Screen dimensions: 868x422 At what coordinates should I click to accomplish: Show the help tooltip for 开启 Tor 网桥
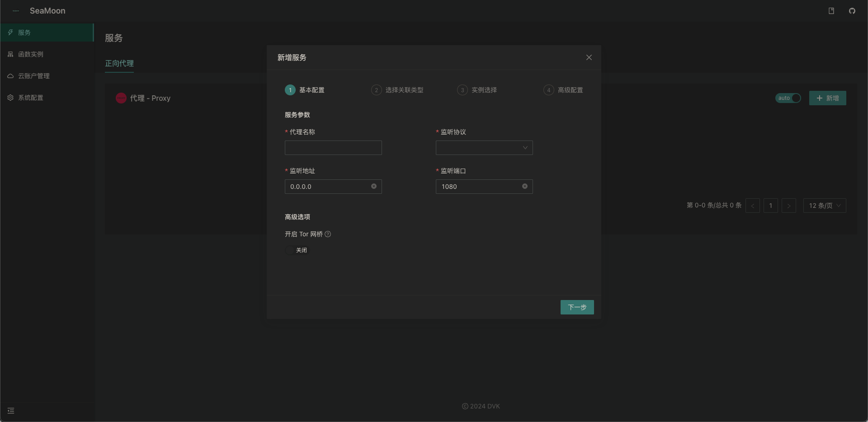pos(328,234)
